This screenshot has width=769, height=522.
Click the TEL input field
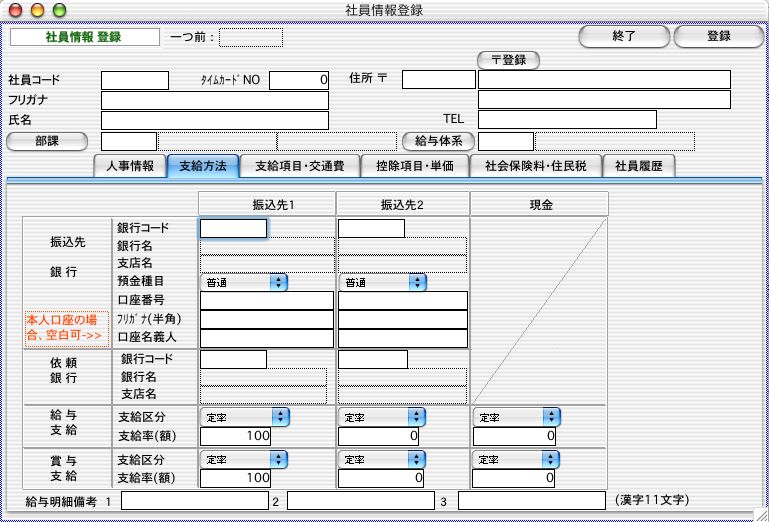pyautogui.click(x=566, y=120)
